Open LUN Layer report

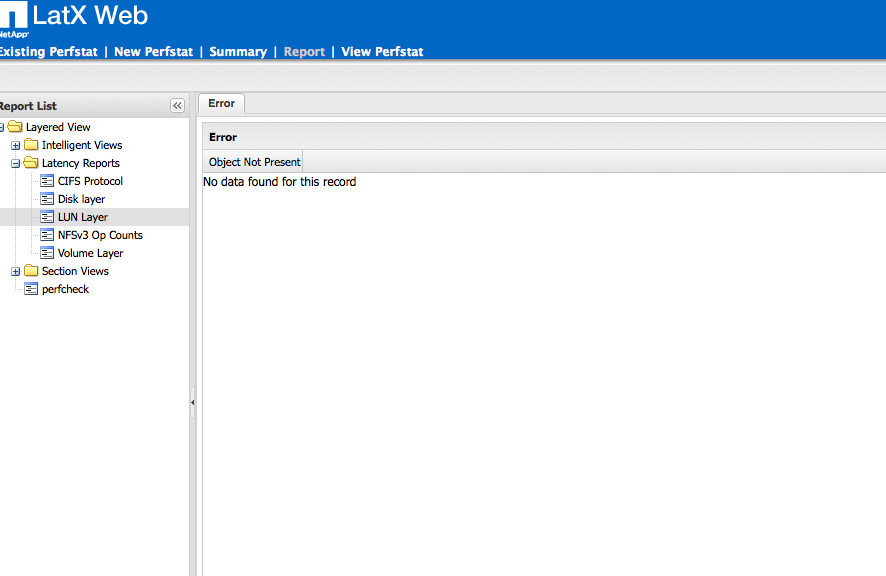click(82, 217)
